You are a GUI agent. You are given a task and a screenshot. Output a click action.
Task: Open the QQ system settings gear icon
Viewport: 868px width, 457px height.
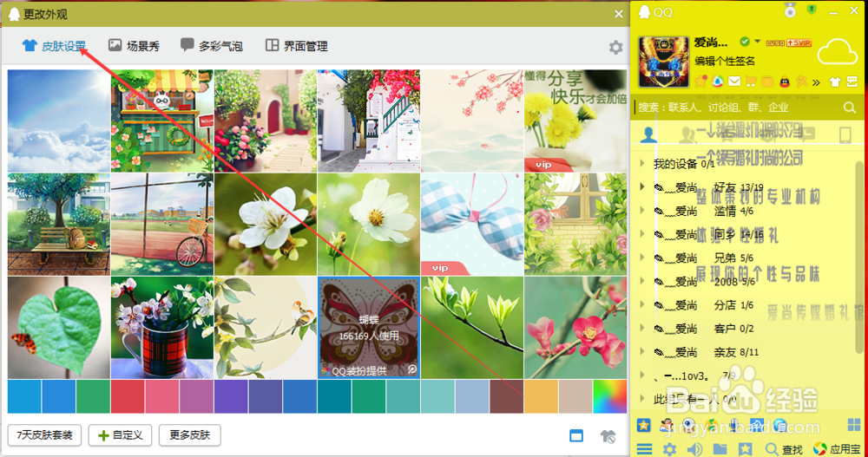tap(669, 449)
